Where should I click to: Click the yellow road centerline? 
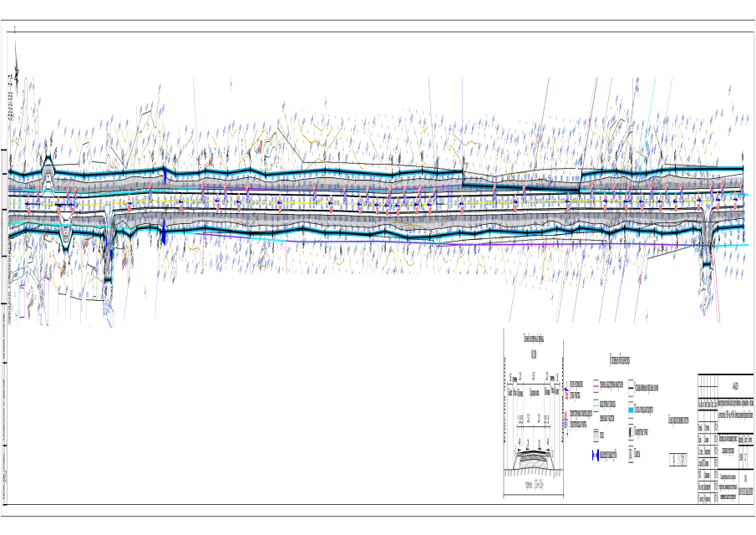[251, 201]
